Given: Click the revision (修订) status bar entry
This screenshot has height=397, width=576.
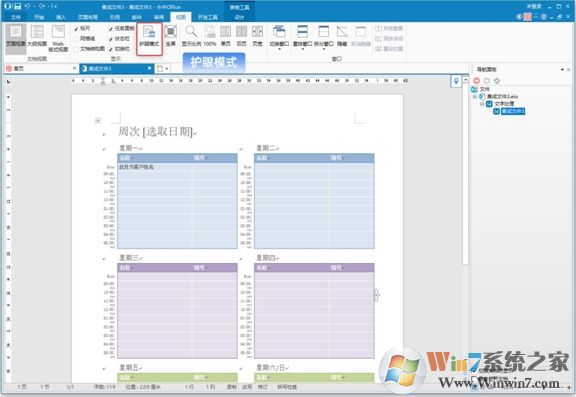Looking at the screenshot, I should [x=262, y=387].
